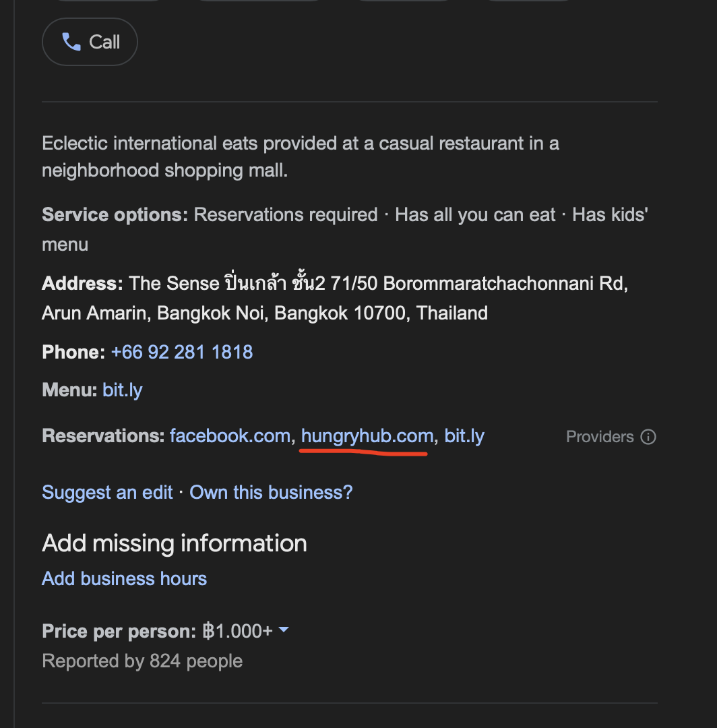
Task: Click the phone icon in Call button
Action: [71, 42]
